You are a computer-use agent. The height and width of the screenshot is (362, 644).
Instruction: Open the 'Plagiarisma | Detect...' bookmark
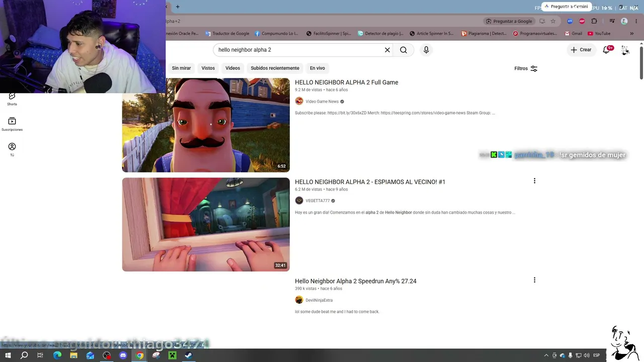484,34
